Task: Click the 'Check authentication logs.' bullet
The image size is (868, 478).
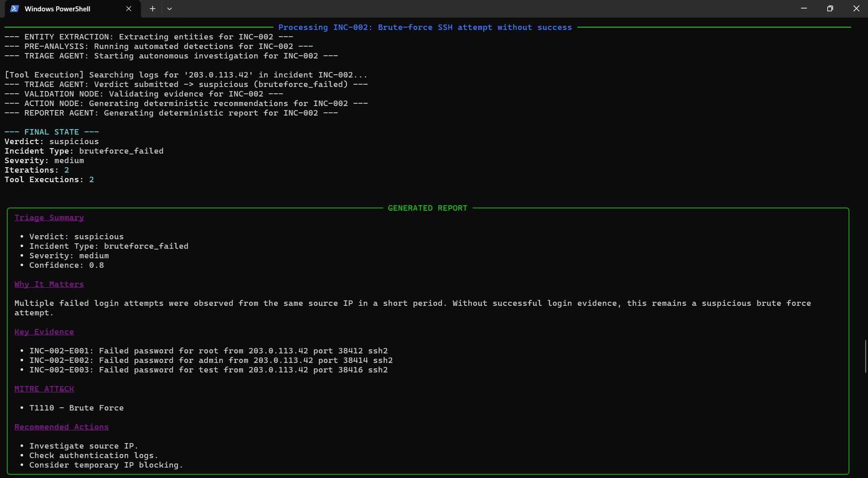Action: coord(94,455)
